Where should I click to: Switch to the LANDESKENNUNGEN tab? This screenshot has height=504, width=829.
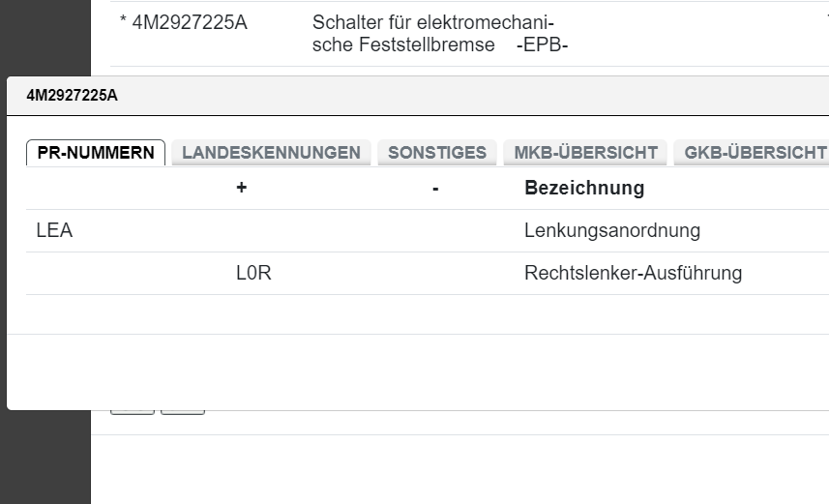271,153
